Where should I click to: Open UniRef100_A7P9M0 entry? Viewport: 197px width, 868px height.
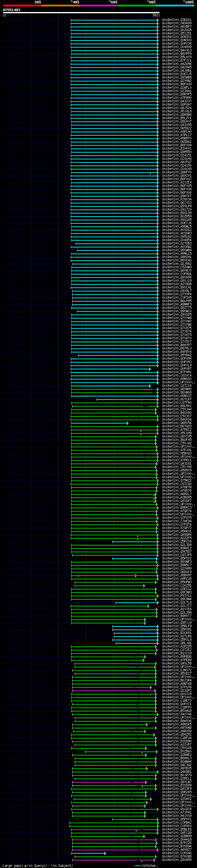177,97
